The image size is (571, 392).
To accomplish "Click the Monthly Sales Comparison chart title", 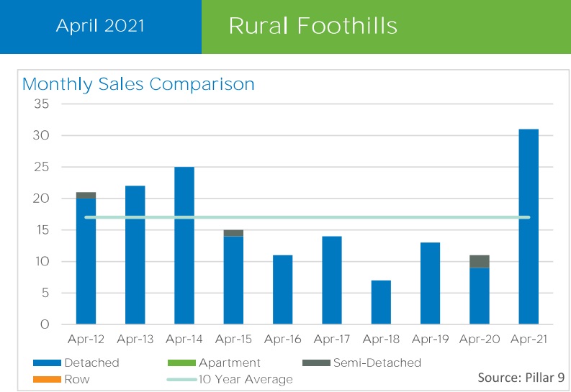I will coord(139,84).
